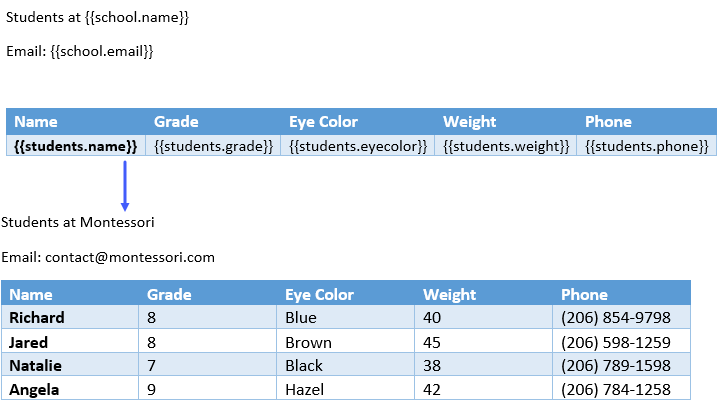
Task: Select the {{students.grade}} template cell
Action: (213, 146)
